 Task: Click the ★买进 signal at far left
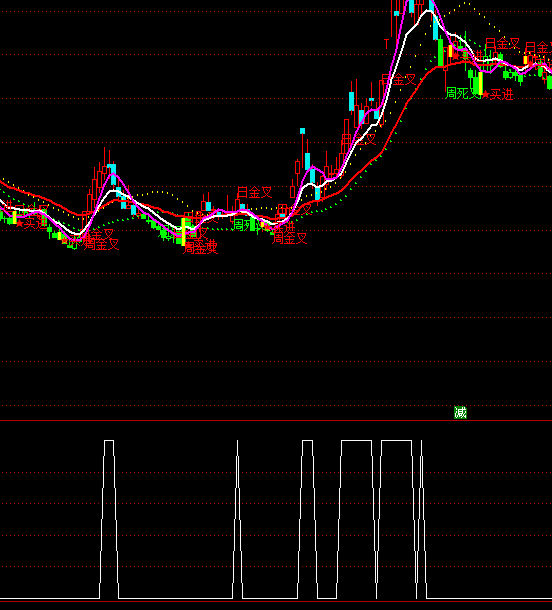(31, 224)
